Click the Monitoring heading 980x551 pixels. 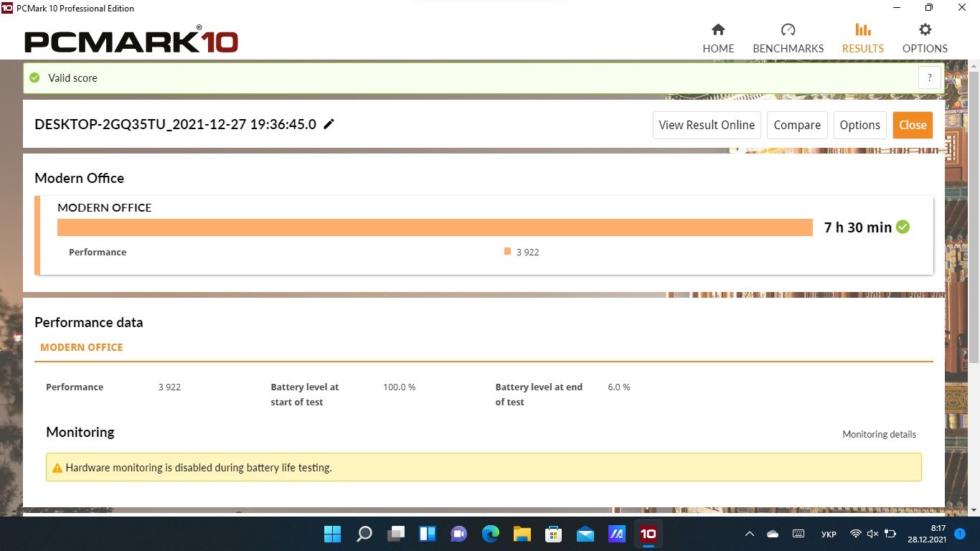coord(80,432)
